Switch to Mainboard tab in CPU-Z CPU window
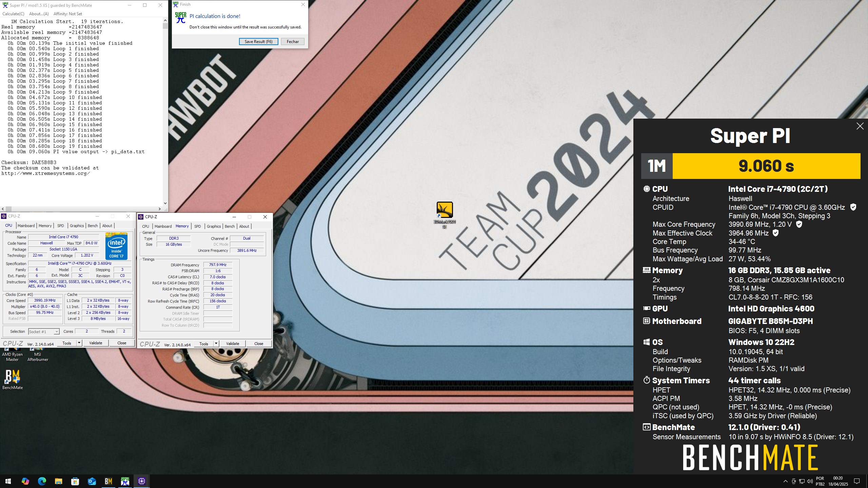The image size is (868, 488). 26,226
